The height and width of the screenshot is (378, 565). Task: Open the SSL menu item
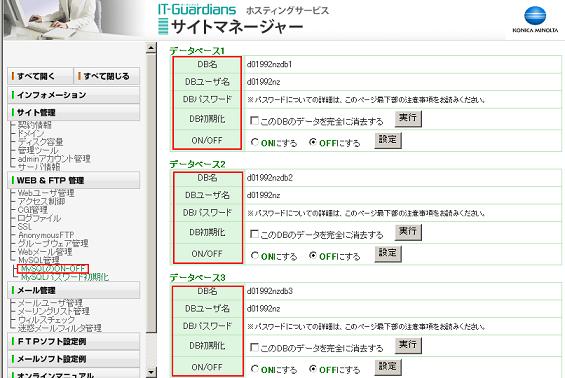point(25,227)
